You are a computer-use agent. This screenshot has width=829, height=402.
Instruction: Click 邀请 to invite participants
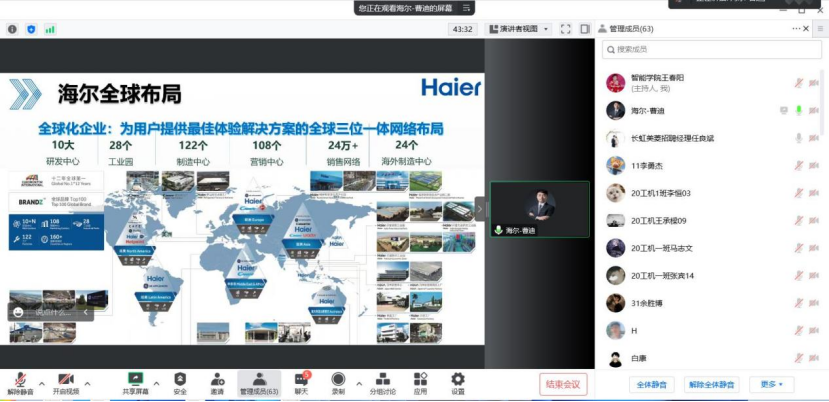217,385
